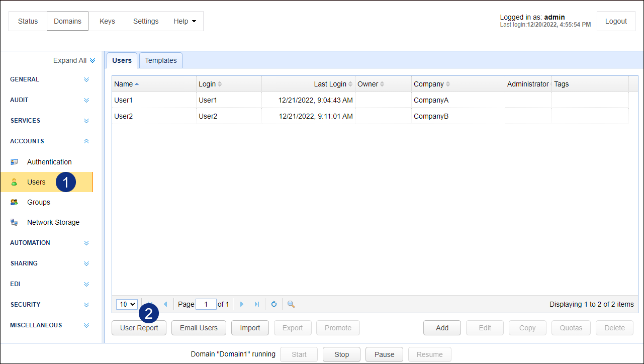Open the Settings menu
This screenshot has height=364, width=644.
point(146,21)
